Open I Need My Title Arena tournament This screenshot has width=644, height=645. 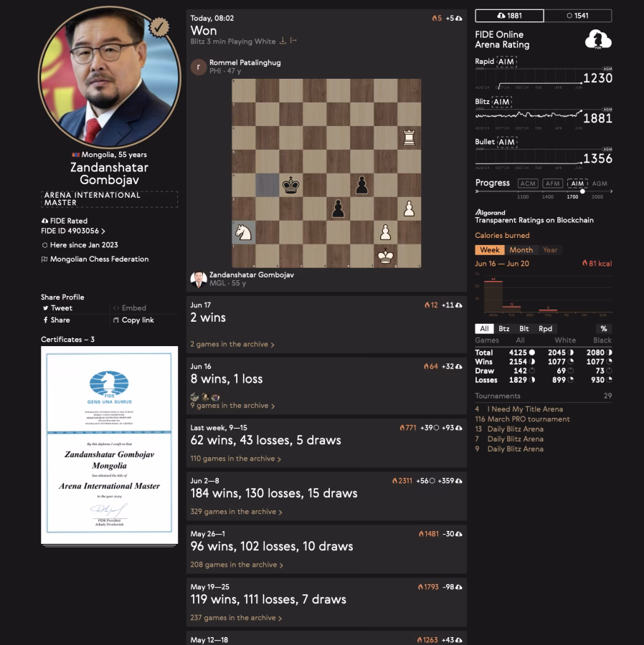[525, 409]
